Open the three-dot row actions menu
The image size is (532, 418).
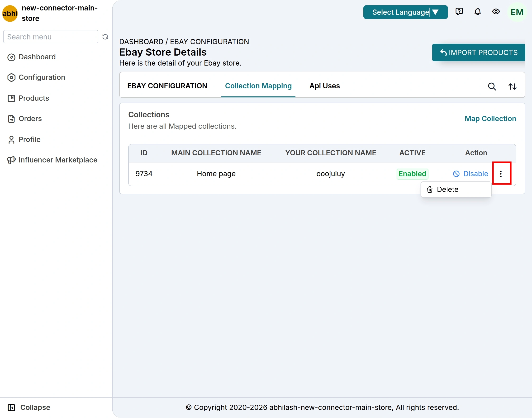501,174
